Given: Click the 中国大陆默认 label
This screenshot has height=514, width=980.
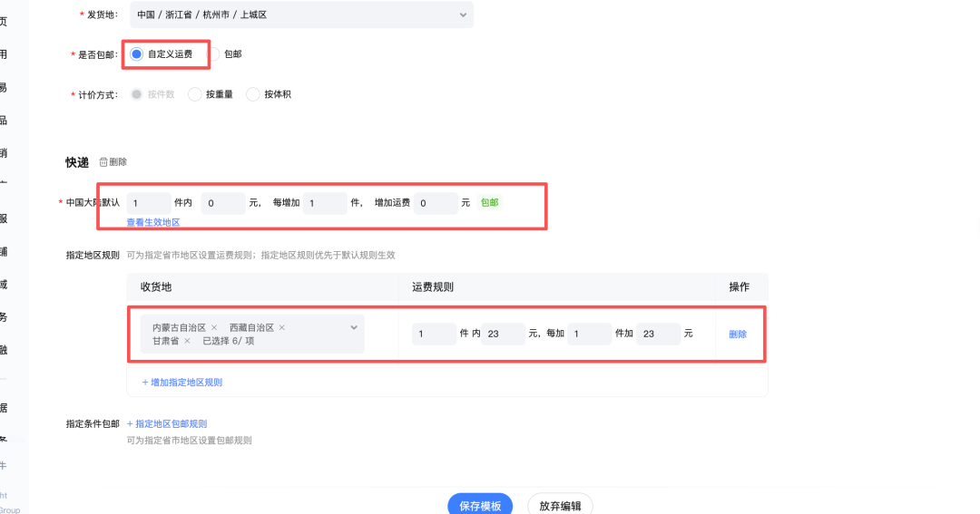Looking at the screenshot, I should [x=93, y=202].
